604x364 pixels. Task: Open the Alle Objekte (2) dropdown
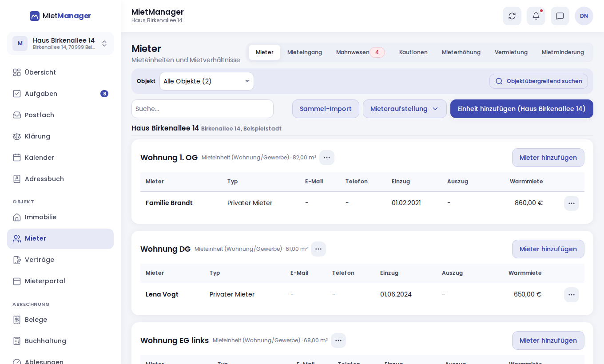(x=207, y=81)
